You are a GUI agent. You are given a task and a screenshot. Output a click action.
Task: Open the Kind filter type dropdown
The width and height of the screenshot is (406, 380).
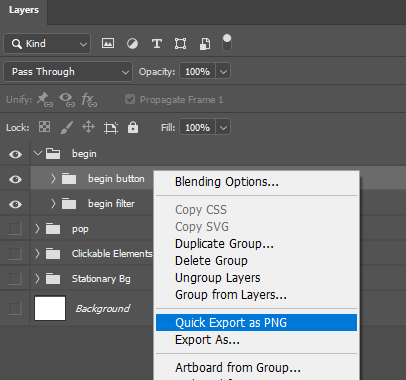[x=47, y=44]
